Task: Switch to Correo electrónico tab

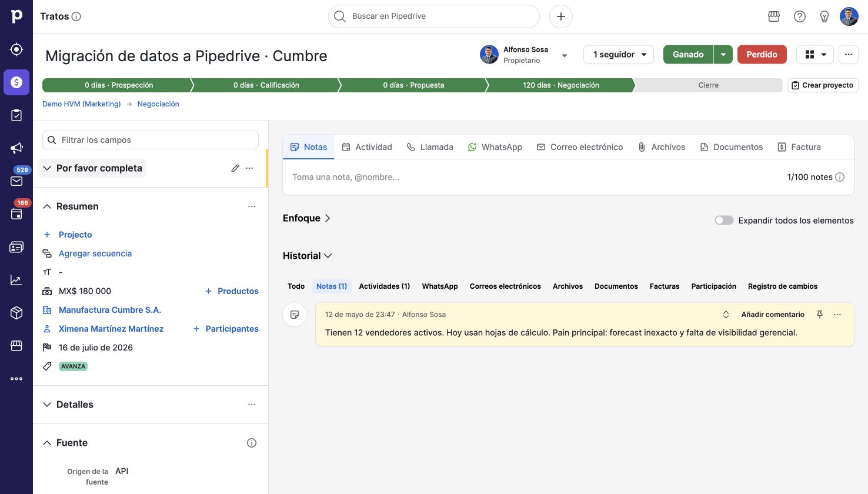Action: coord(580,147)
